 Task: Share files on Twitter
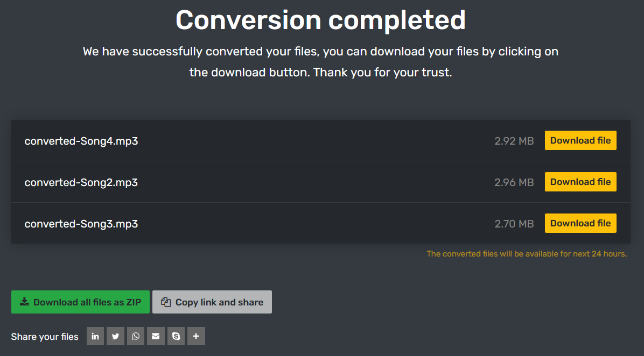click(x=115, y=337)
